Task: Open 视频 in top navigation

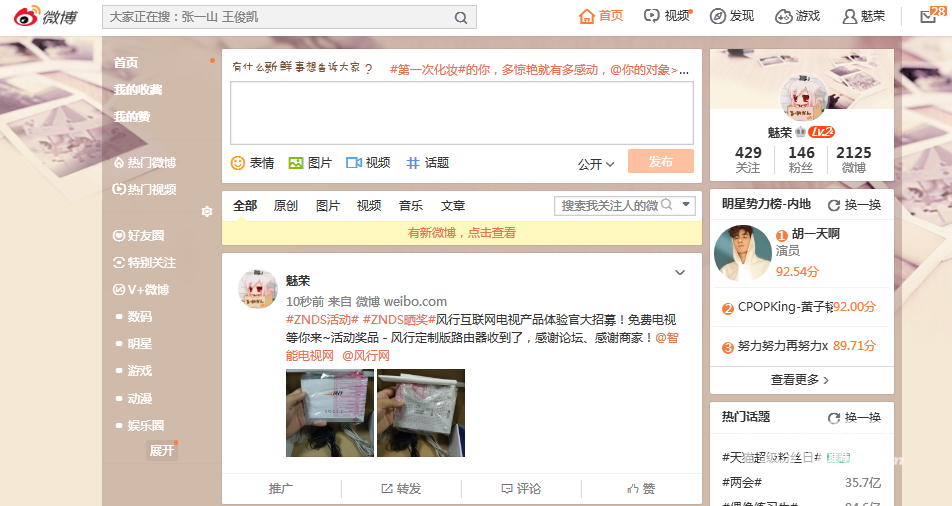Action: (667, 16)
